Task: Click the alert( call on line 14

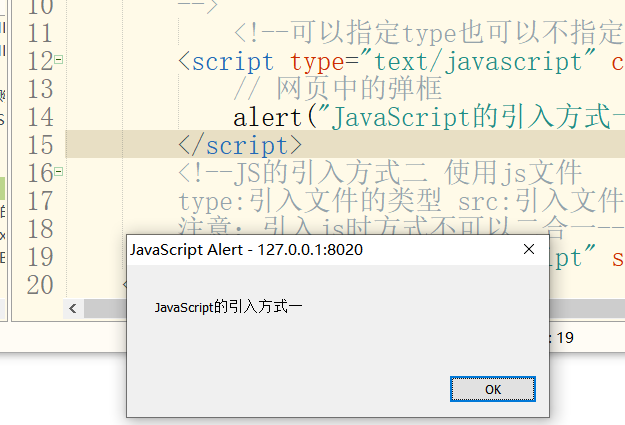Action: tap(275, 118)
